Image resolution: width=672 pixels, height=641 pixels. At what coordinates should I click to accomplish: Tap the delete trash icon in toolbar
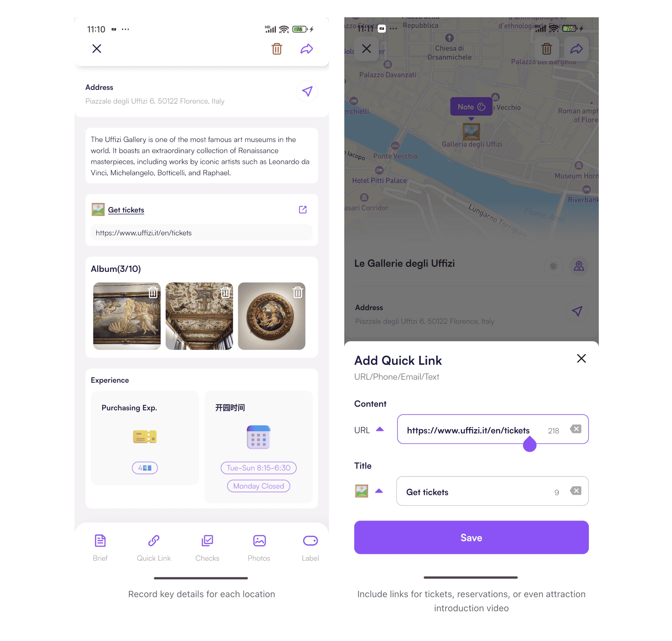click(277, 49)
